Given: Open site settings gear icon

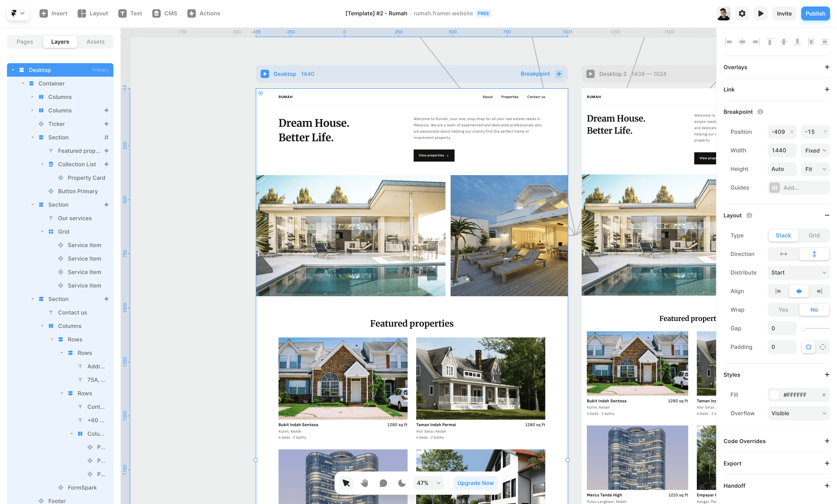Looking at the screenshot, I should pyautogui.click(x=742, y=13).
